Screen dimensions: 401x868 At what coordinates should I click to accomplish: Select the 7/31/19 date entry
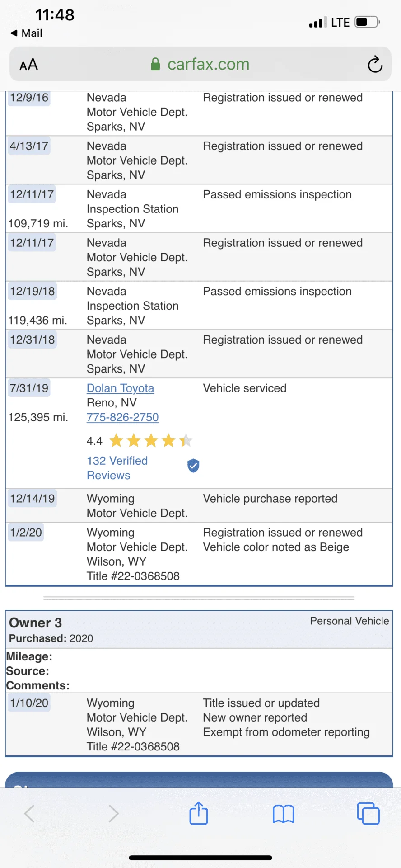point(29,388)
